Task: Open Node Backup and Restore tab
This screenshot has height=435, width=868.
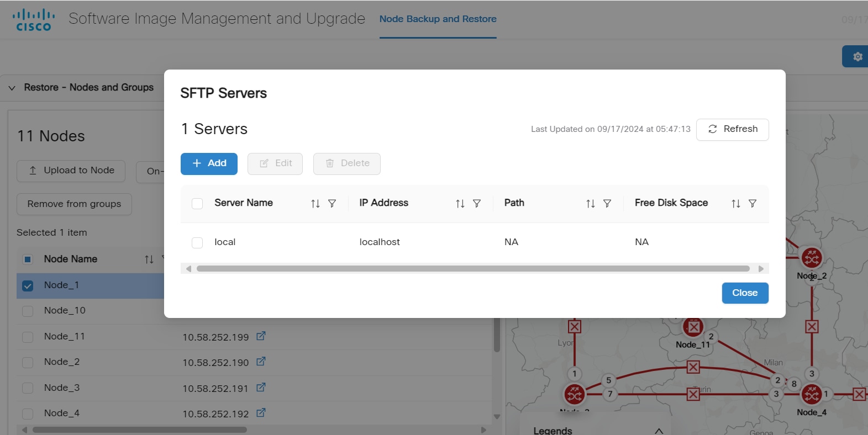Action: (438, 19)
